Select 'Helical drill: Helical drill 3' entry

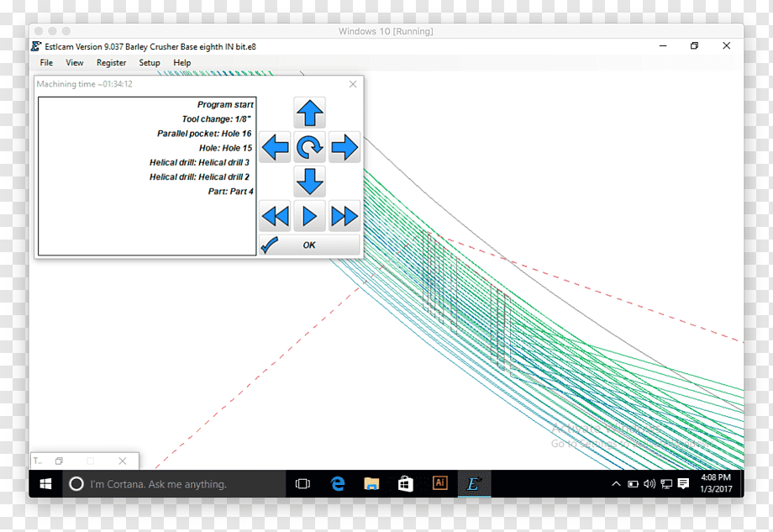pyautogui.click(x=199, y=163)
